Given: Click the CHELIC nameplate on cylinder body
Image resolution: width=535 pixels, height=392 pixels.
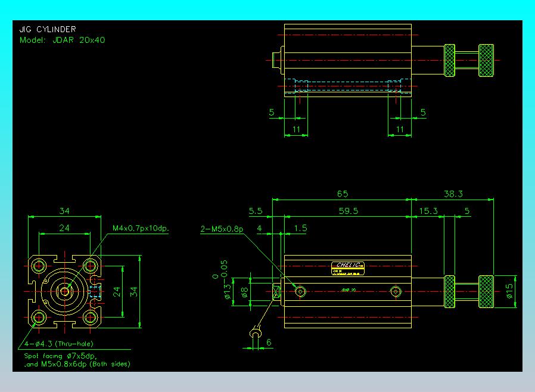Looking at the screenshot, I should pyautogui.click(x=348, y=268).
